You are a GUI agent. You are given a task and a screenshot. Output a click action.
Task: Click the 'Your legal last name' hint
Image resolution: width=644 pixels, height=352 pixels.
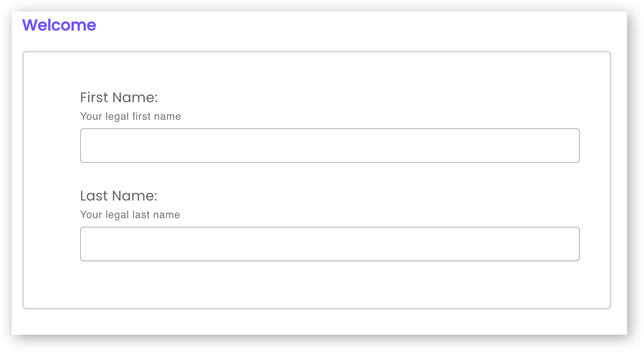coord(130,215)
